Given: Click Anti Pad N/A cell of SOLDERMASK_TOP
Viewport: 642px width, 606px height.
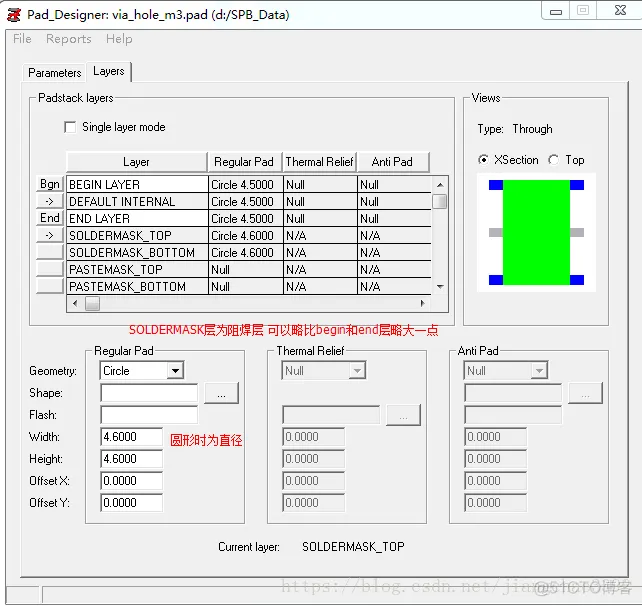Looking at the screenshot, I should (394, 236).
